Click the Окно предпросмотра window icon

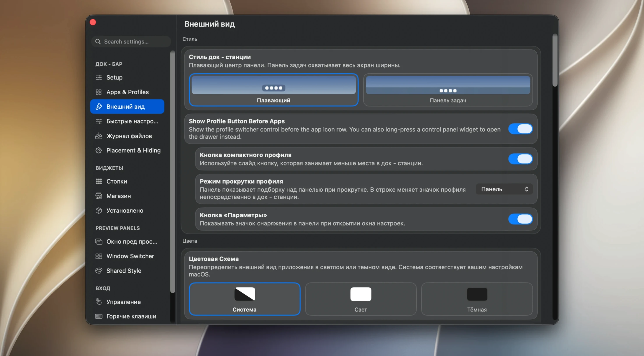[x=99, y=242]
